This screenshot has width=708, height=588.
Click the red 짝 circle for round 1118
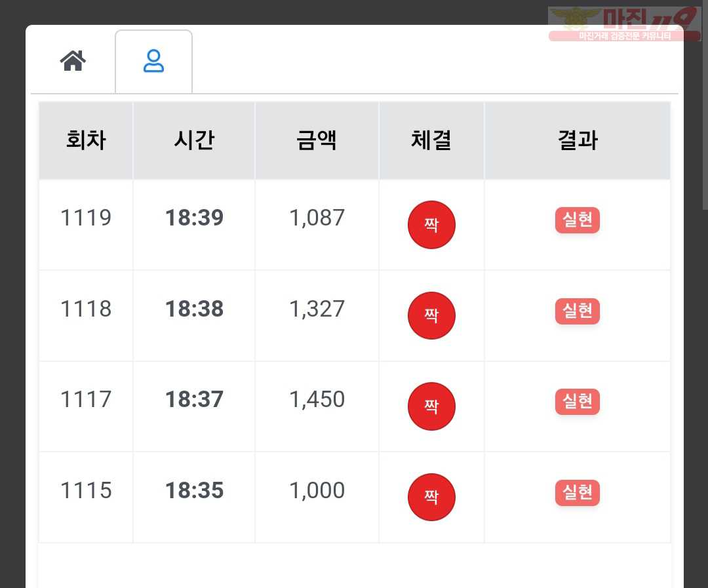tap(431, 315)
